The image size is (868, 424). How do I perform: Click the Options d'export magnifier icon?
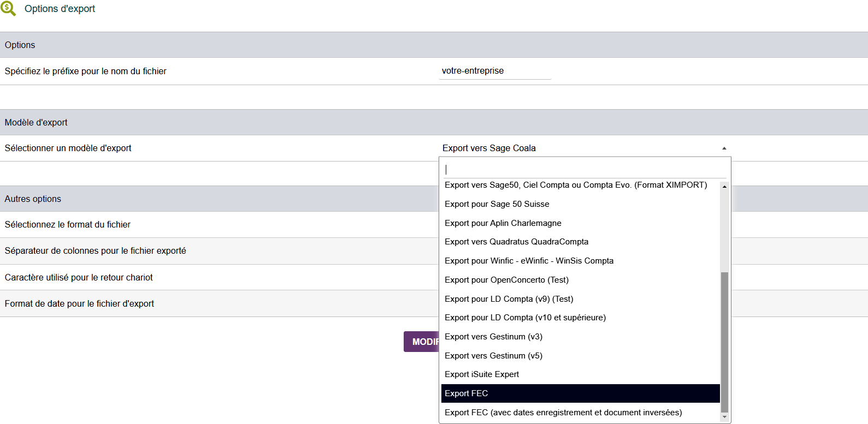click(8, 8)
